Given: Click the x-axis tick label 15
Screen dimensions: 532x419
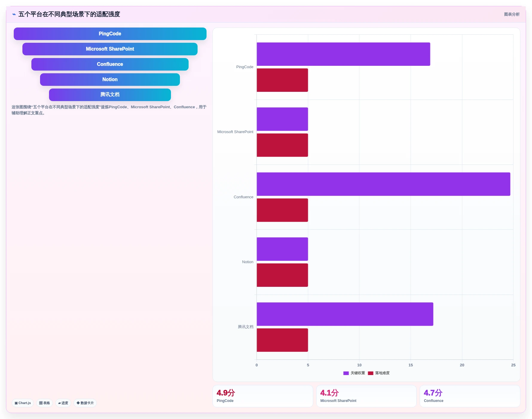Looking at the screenshot, I should coord(411,365).
